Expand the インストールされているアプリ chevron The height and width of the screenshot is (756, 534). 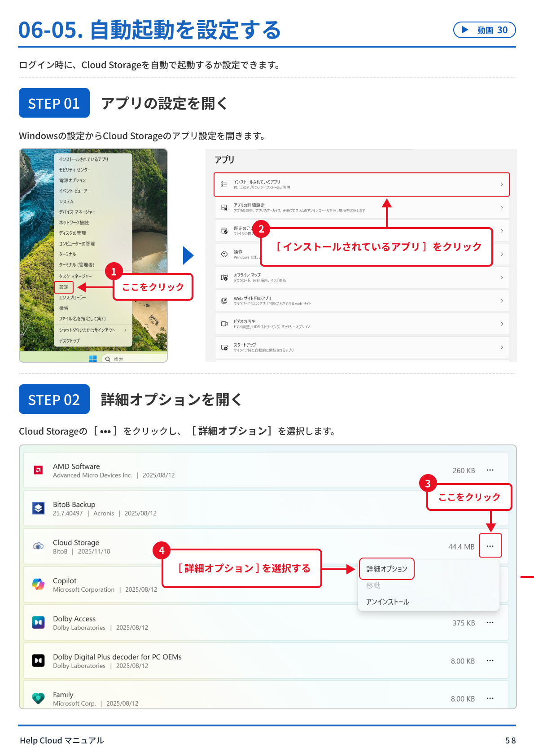(x=502, y=185)
